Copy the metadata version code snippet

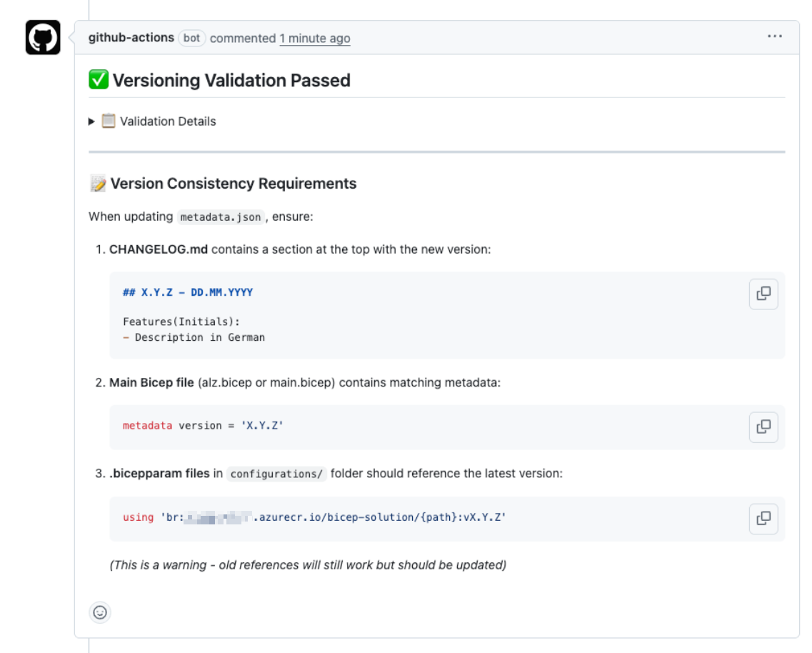[x=763, y=427]
